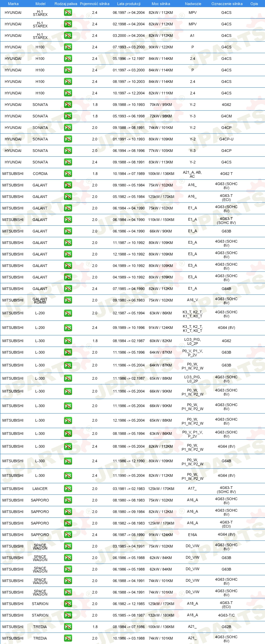Click fuel icon in SPACE WAGON 03.1985 row
The width and height of the screenshot is (265, 644).
point(68,546)
